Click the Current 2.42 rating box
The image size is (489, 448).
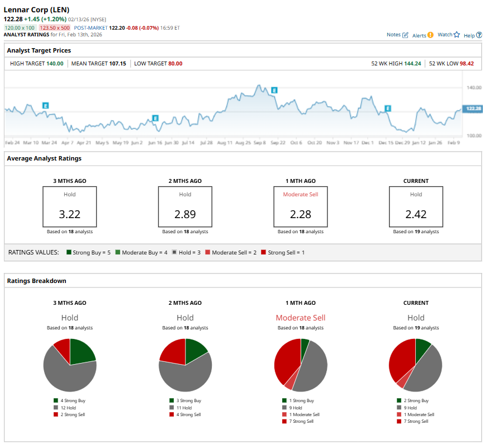pyautogui.click(x=416, y=206)
